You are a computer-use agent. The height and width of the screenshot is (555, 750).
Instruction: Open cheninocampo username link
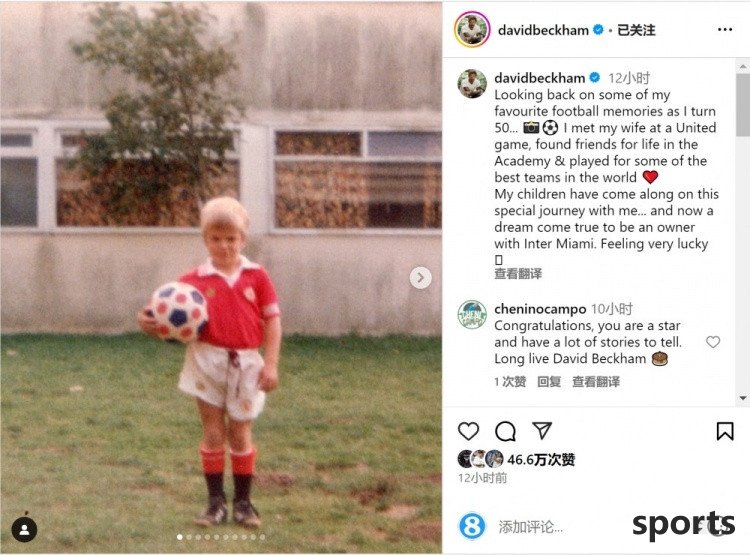pos(540,309)
